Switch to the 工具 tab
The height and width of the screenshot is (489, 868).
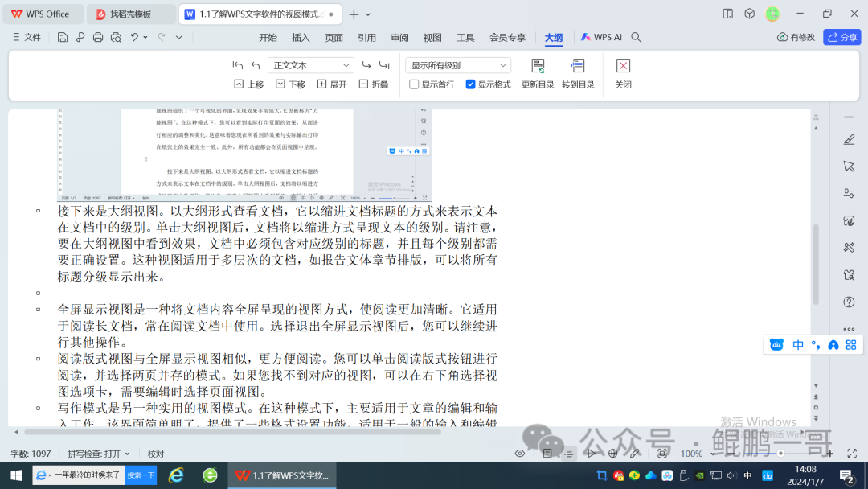coord(465,37)
